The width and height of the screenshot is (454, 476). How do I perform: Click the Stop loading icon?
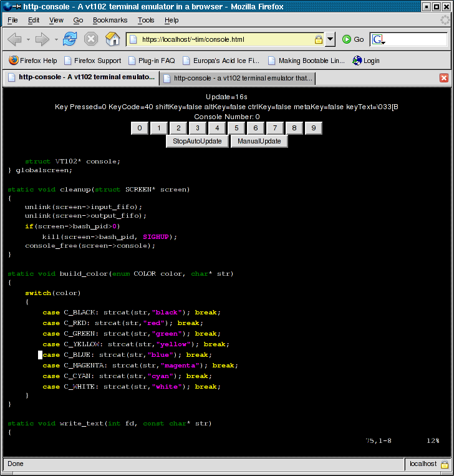[91, 39]
